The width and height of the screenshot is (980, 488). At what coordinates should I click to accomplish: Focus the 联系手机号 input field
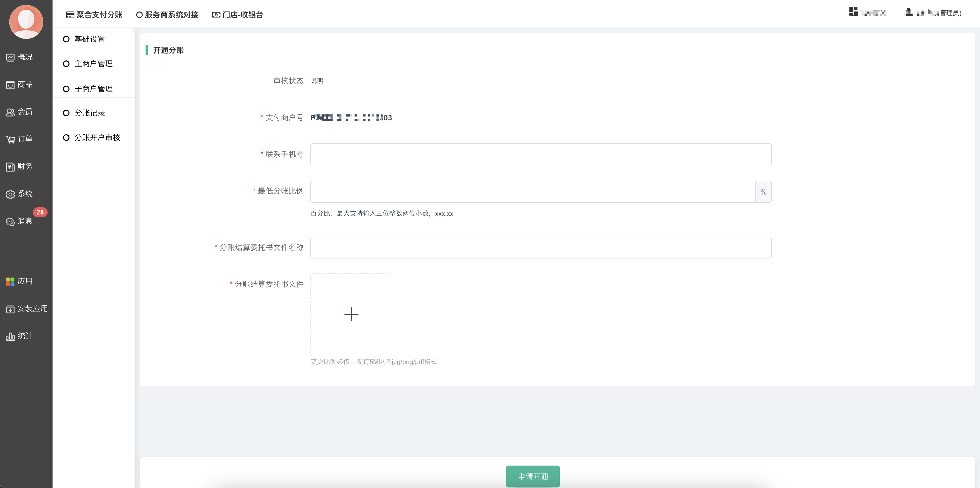541,155
